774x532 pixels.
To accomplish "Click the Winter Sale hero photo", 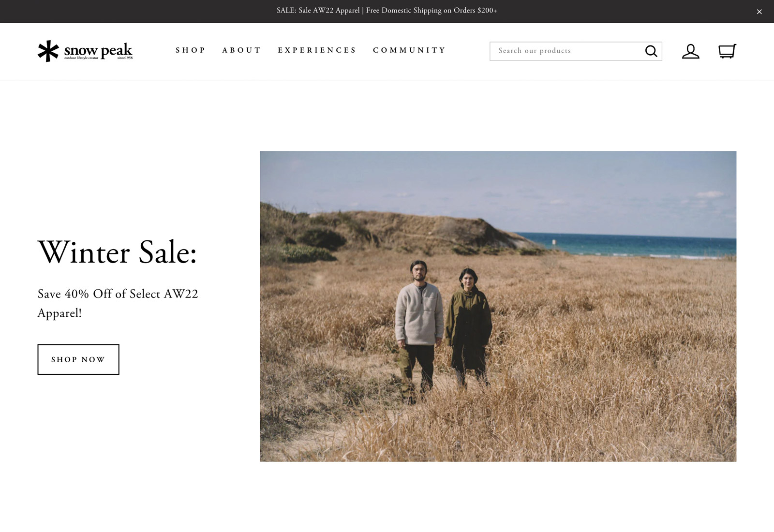I will click(x=498, y=306).
